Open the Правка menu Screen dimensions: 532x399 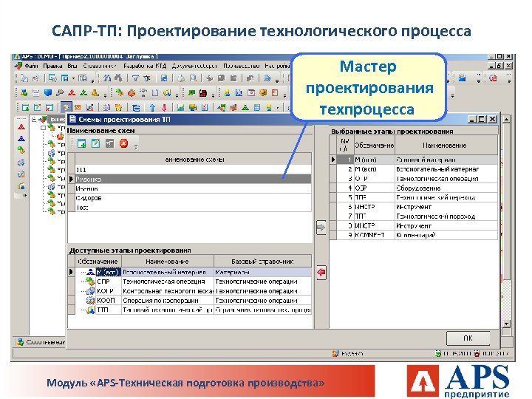pyautogui.click(x=52, y=66)
